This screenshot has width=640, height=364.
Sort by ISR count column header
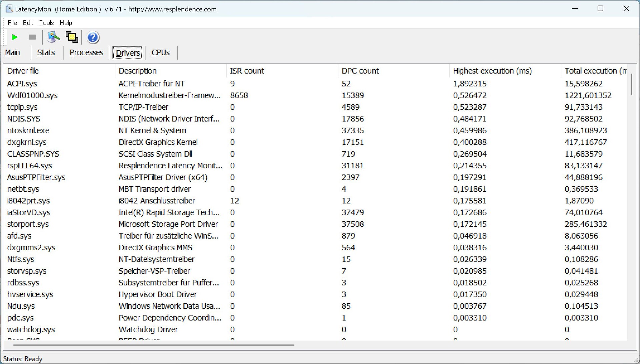tap(247, 71)
